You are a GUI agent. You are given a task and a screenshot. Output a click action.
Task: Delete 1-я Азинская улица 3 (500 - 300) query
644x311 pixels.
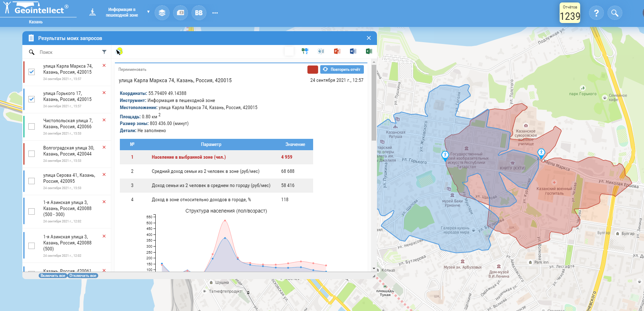pyautogui.click(x=104, y=202)
